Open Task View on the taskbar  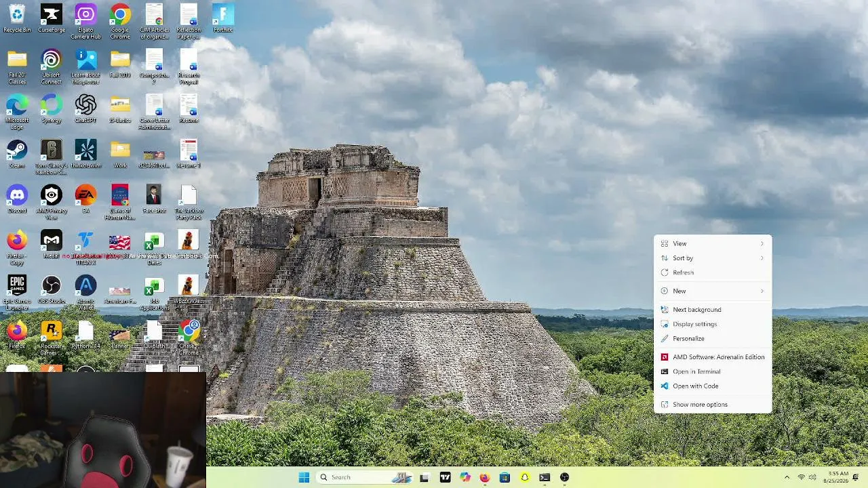[425, 477]
